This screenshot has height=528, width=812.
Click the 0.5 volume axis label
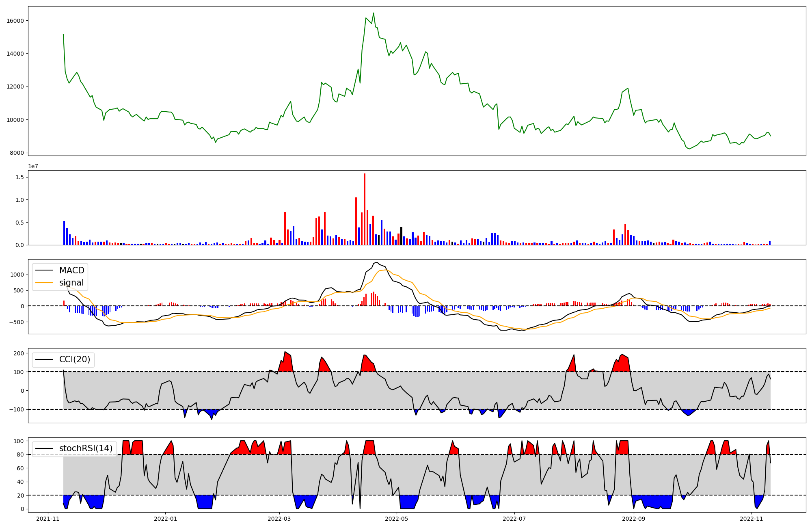point(19,223)
